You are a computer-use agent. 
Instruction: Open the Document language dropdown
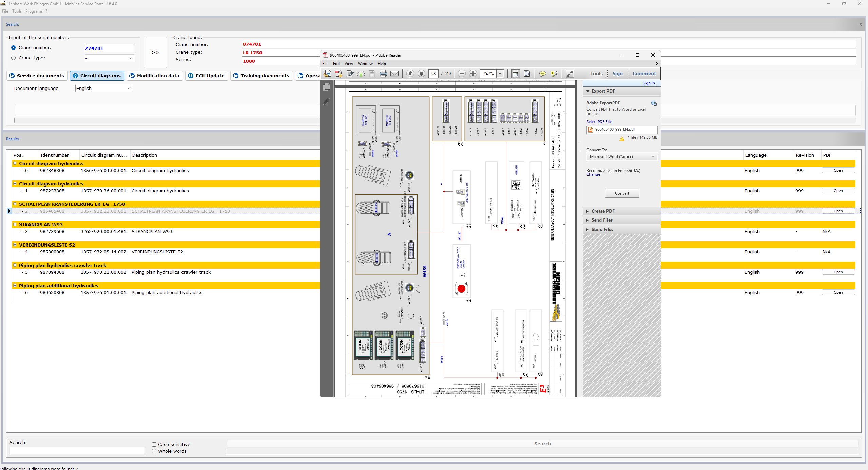(x=129, y=88)
